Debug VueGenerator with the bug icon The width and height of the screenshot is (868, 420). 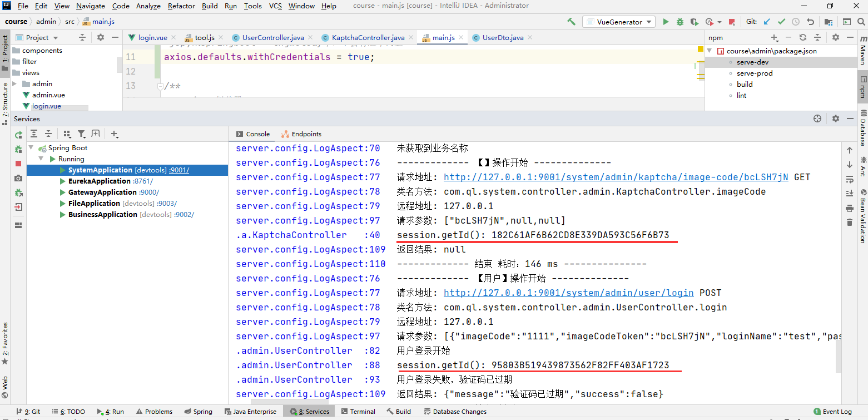coord(680,22)
